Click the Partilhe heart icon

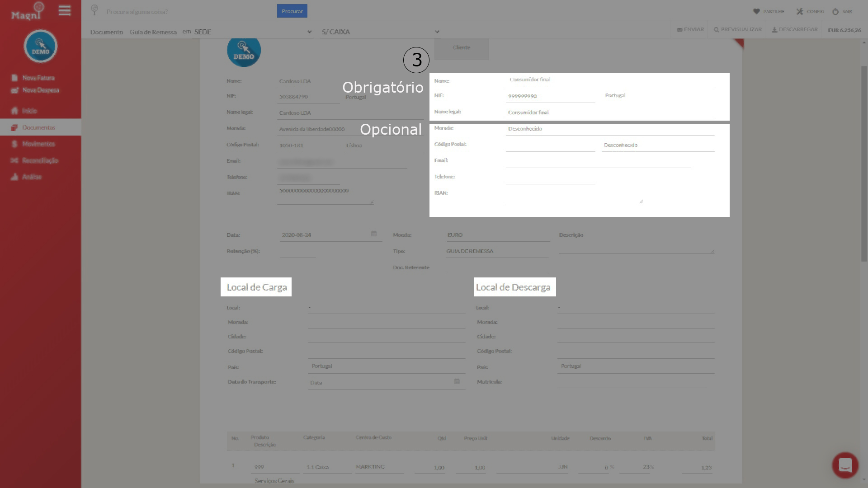pyautogui.click(x=756, y=11)
